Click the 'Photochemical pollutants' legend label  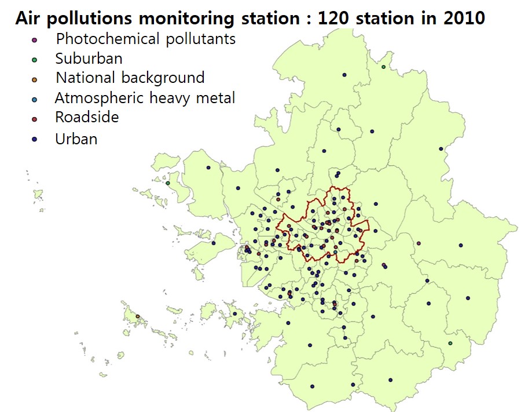point(145,39)
